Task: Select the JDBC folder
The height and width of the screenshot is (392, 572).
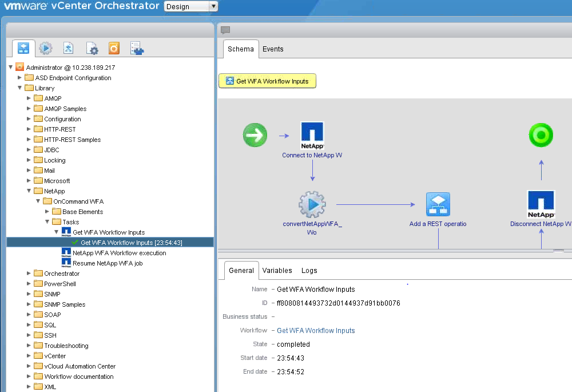Action: tap(51, 149)
